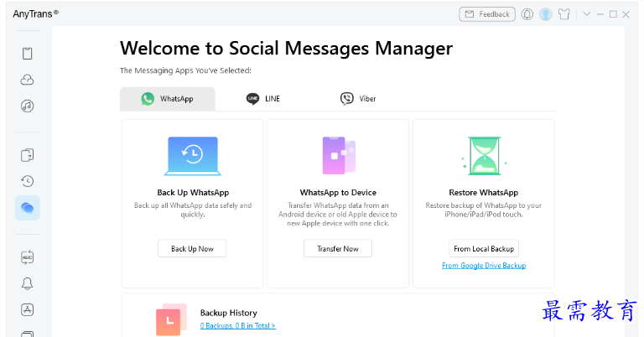Screen dimensions: 644x337
Task: Open the App Downloader sidebar icon
Action: point(27,309)
